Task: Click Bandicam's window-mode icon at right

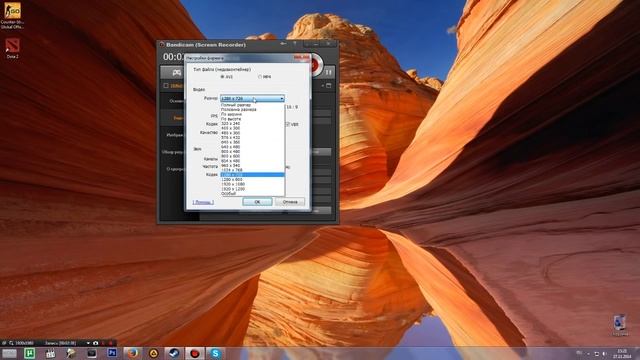Action: pos(329,86)
